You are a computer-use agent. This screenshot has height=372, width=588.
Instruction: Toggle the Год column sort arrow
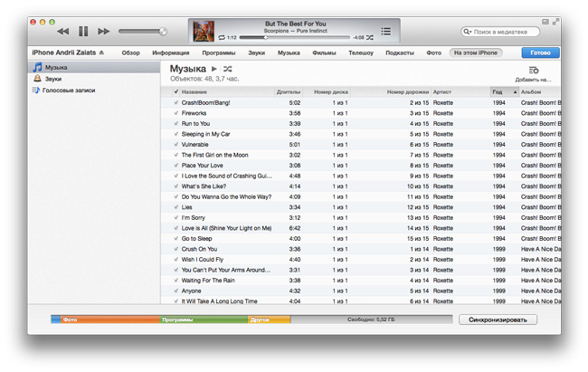[x=516, y=92]
